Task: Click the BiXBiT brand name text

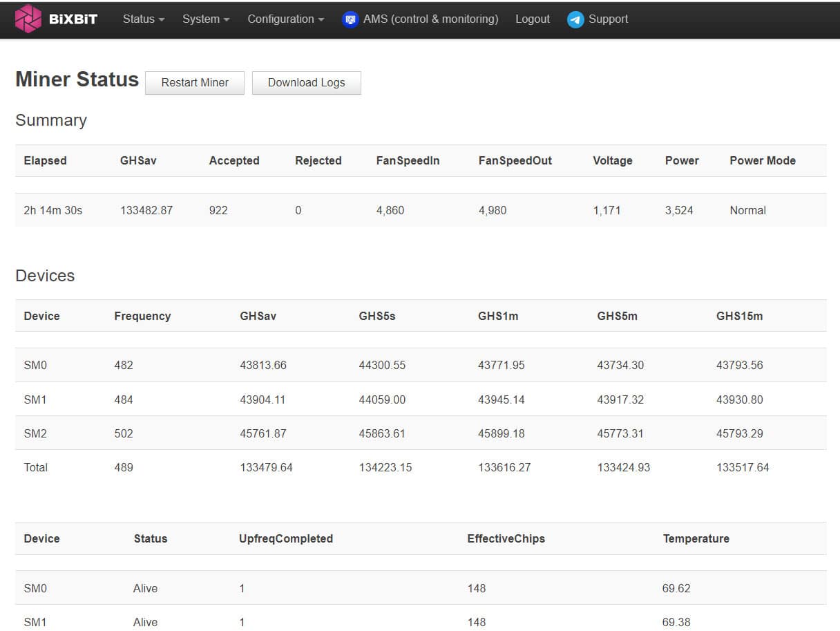Action: pyautogui.click(x=73, y=19)
